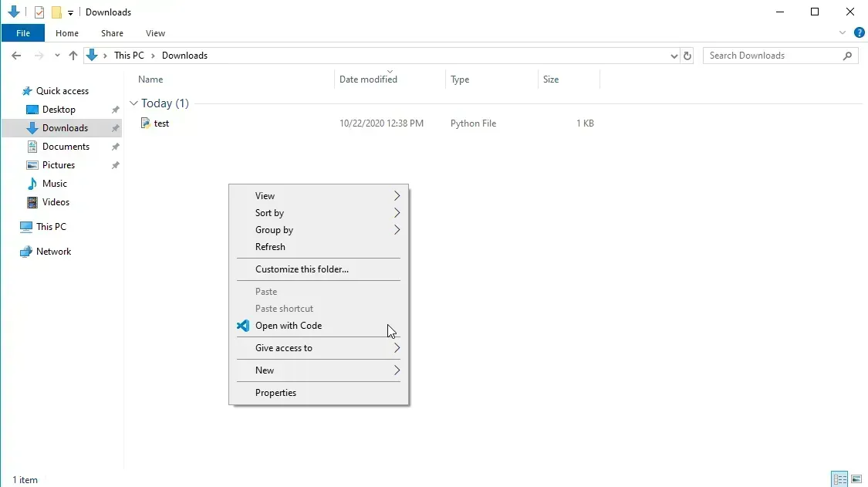Expand the ribbon with the chevron
868x487 pixels.
click(843, 32)
